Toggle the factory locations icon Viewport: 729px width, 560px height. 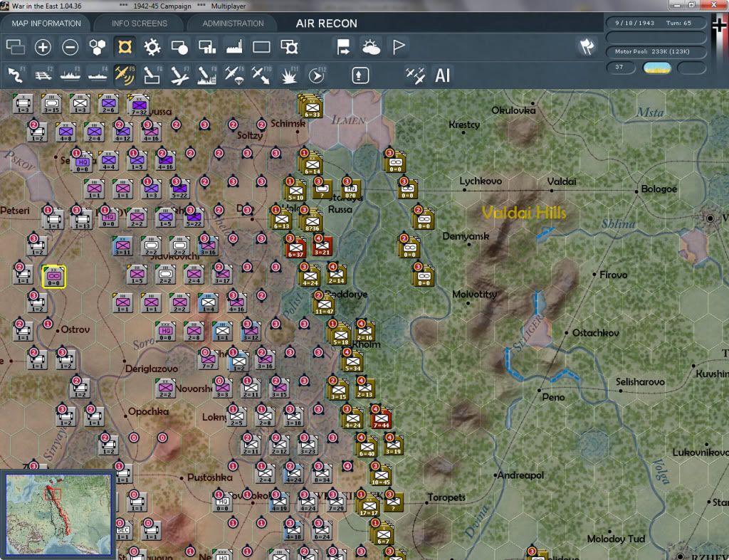coord(234,47)
